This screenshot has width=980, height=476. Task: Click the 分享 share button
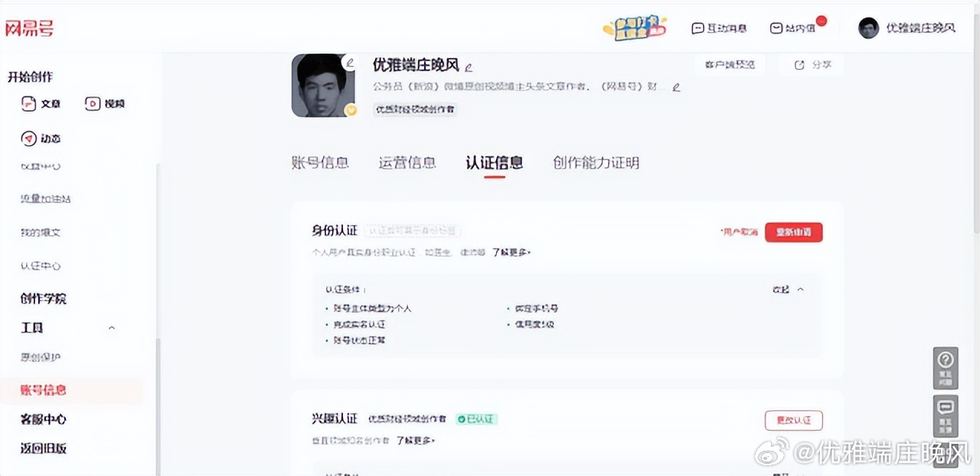(x=812, y=65)
